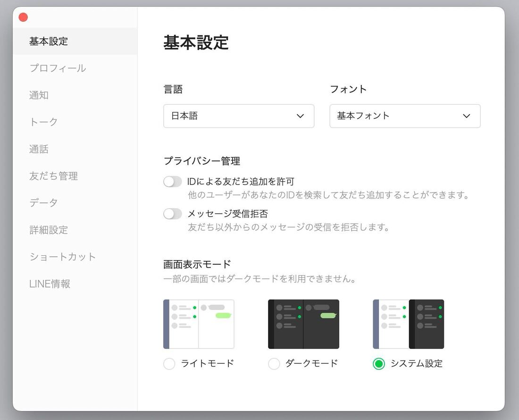519x420 pixels.
Task: Open the データ settings section
Action: tap(43, 203)
